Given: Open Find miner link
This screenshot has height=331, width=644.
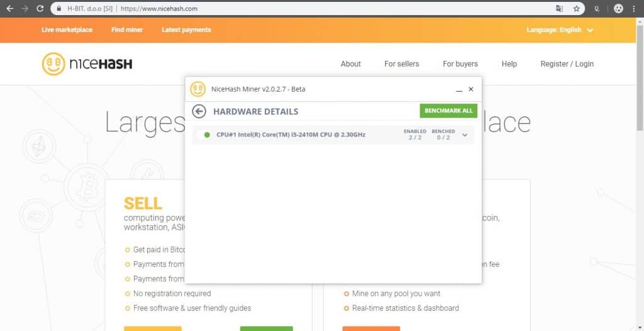Looking at the screenshot, I should 127,30.
